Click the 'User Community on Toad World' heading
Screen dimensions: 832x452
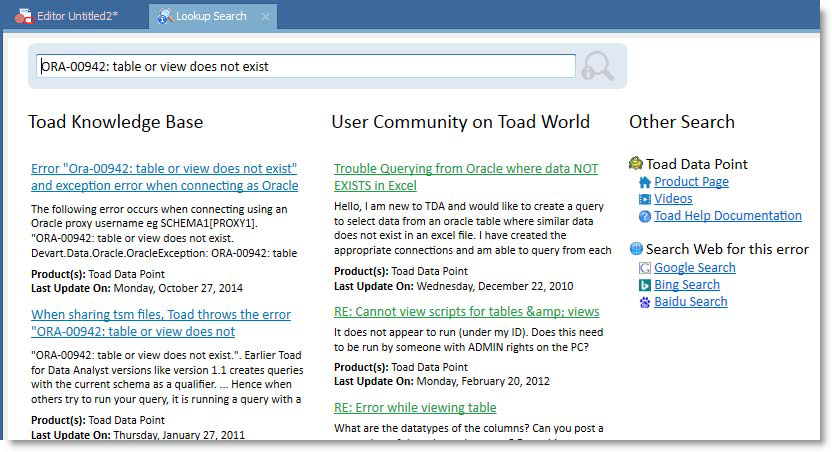(461, 122)
